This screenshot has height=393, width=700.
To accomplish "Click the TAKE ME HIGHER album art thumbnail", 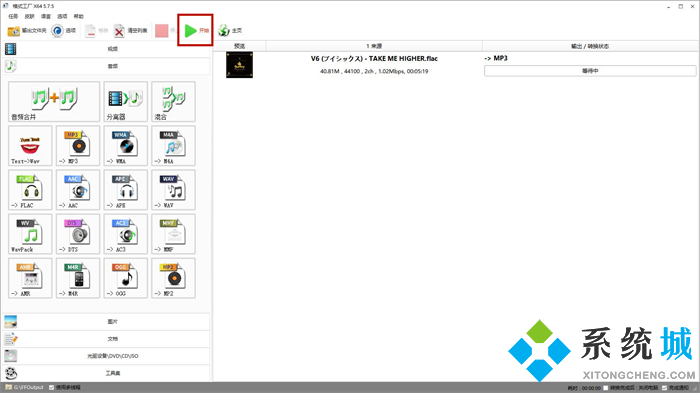I will click(239, 65).
